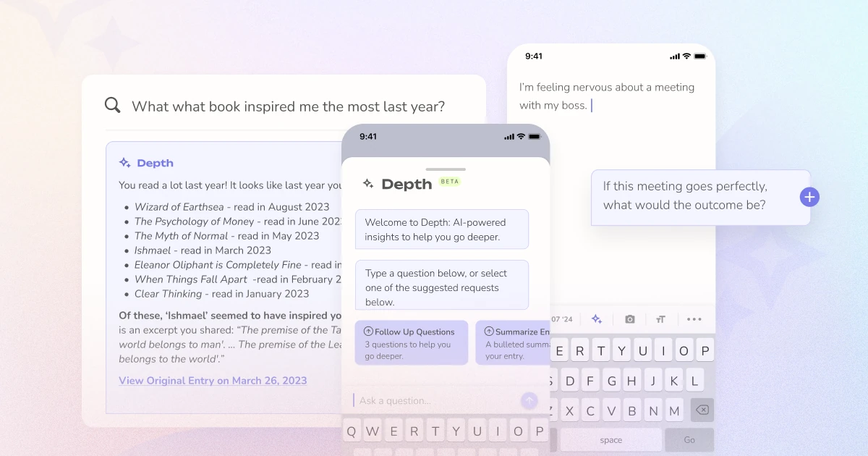Tap the Wi-Fi icon on the right phone status bar
Viewport: 868px width, 456px height.
click(686, 56)
